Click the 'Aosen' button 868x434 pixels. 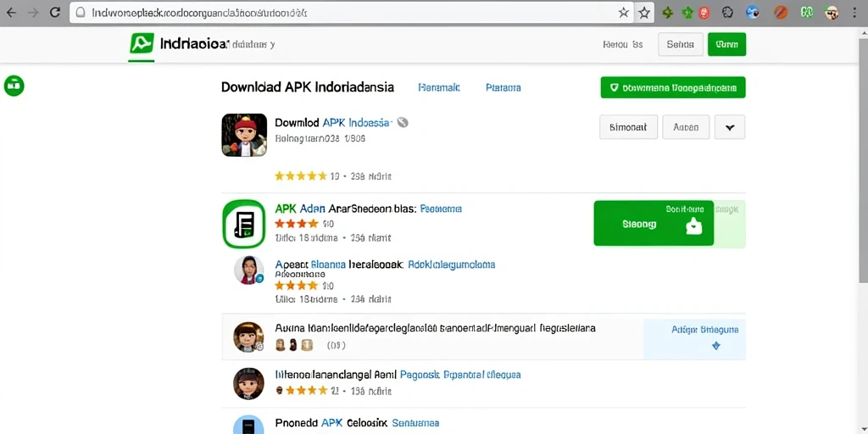pos(685,127)
